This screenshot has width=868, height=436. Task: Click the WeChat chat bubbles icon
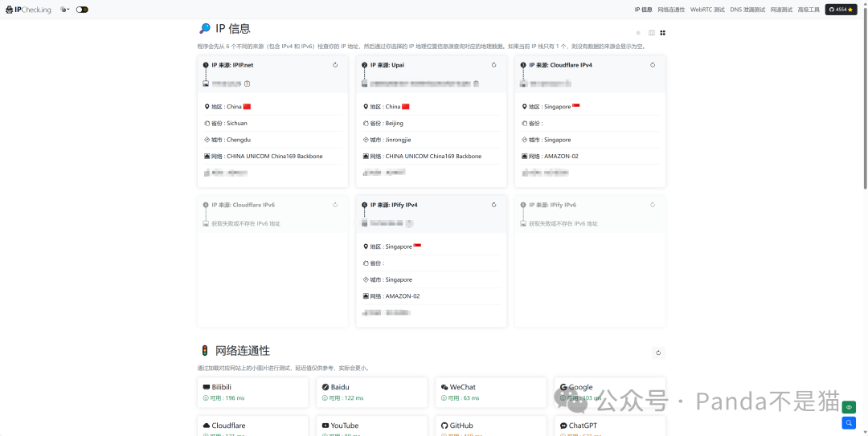[x=444, y=387]
